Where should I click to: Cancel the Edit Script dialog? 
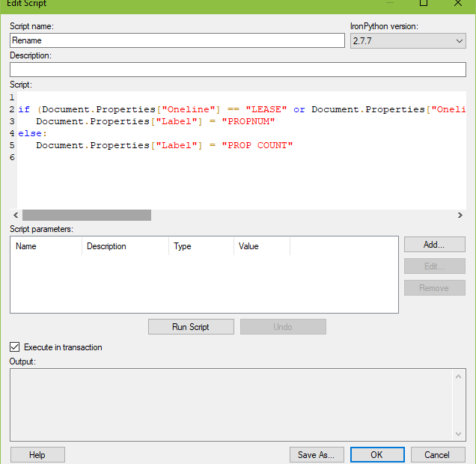(x=437, y=454)
